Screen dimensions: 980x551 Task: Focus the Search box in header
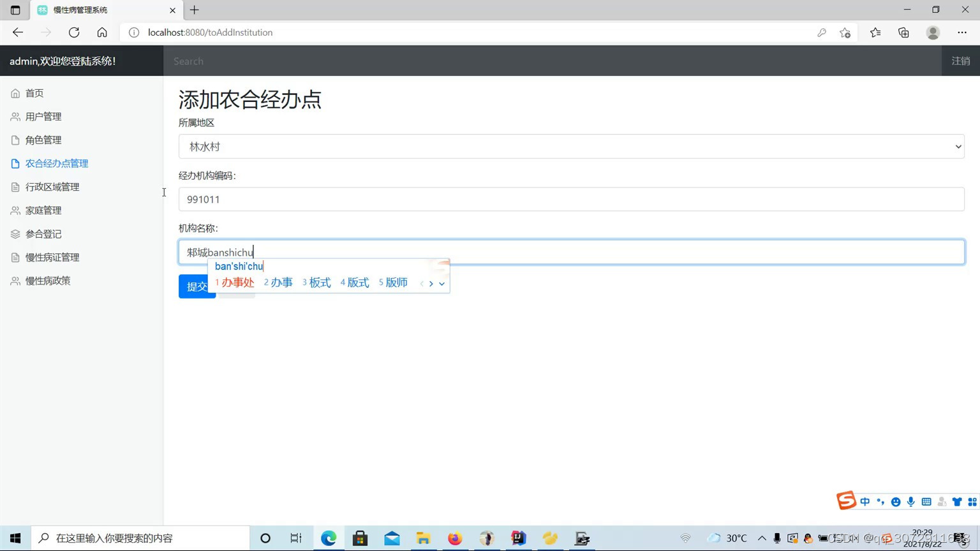553,61
